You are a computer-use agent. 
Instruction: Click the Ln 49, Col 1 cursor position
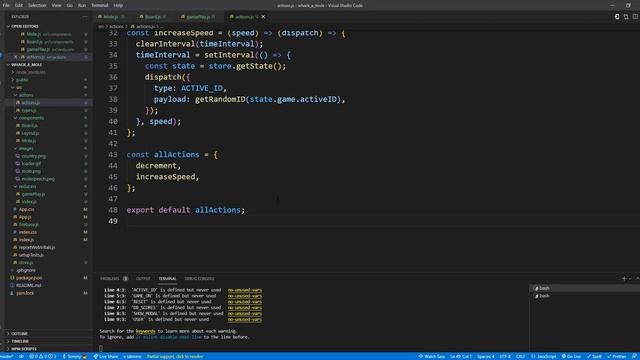click(x=461, y=356)
